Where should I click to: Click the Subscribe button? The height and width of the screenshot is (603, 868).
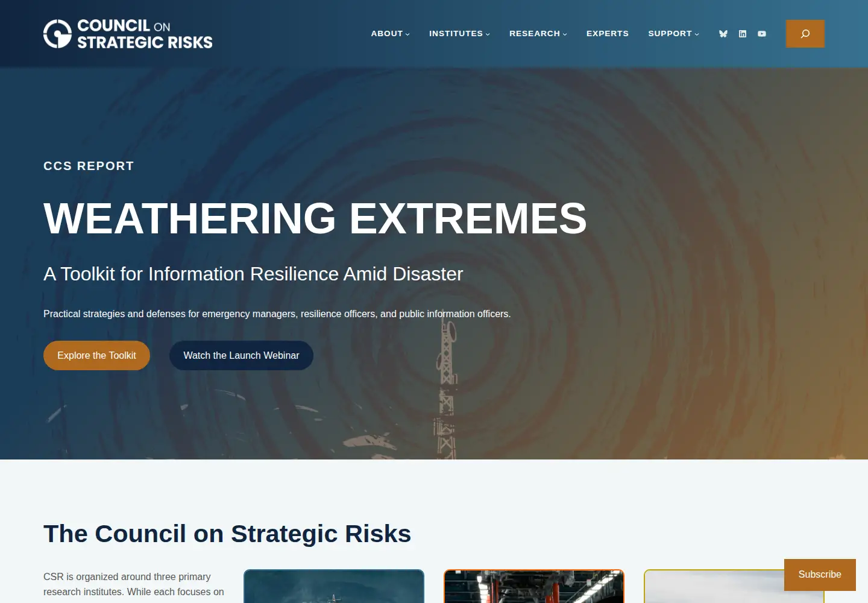tap(820, 575)
